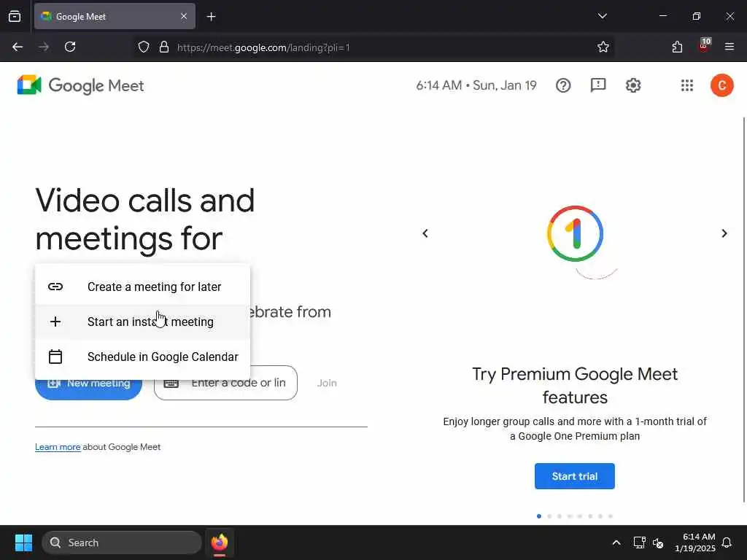Open the extension icon with 10 badge
This screenshot has width=747, height=560.
704,46
